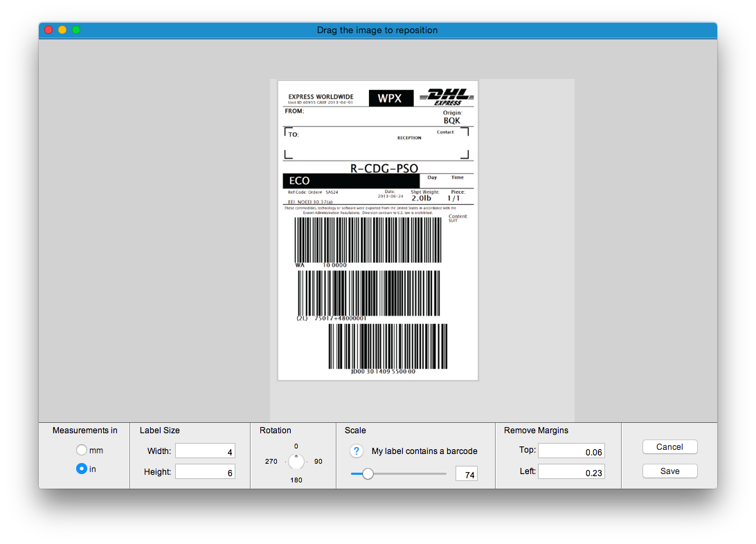Click the label Width input field

pos(205,451)
